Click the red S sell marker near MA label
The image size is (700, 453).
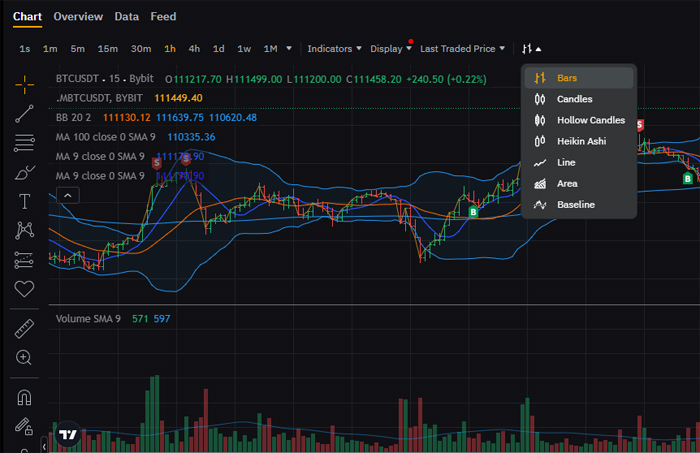[156, 163]
